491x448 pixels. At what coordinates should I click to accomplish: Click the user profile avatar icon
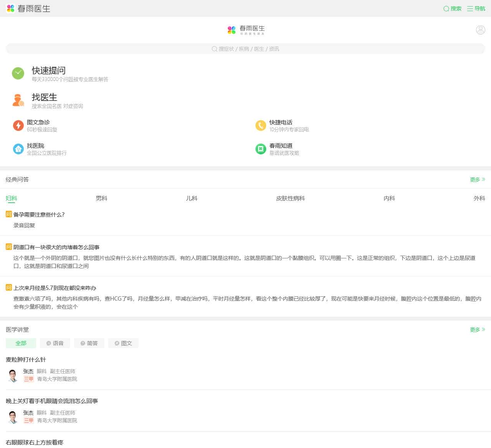pyautogui.click(x=480, y=30)
